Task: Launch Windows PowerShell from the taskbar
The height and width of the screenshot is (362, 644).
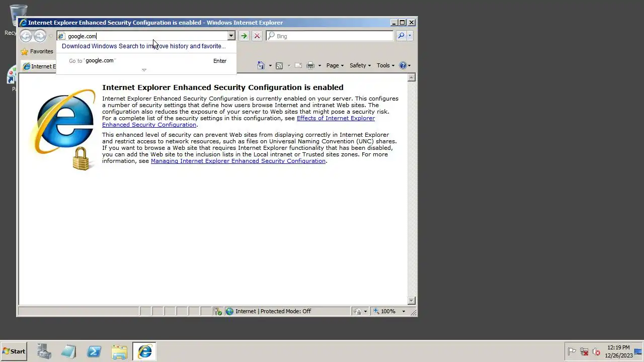Action: pos(94,351)
